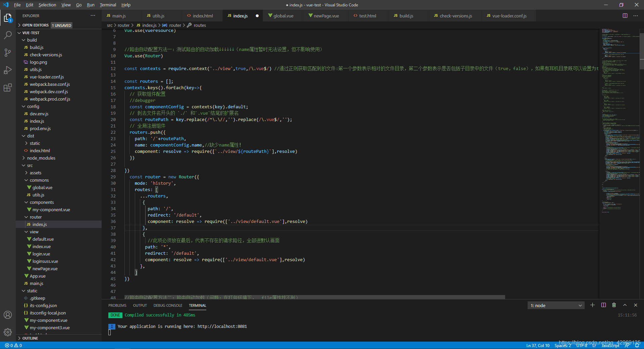This screenshot has width=644, height=349.
Task: Open Explorer Views and More Actions ellipsis
Action: coord(93,16)
